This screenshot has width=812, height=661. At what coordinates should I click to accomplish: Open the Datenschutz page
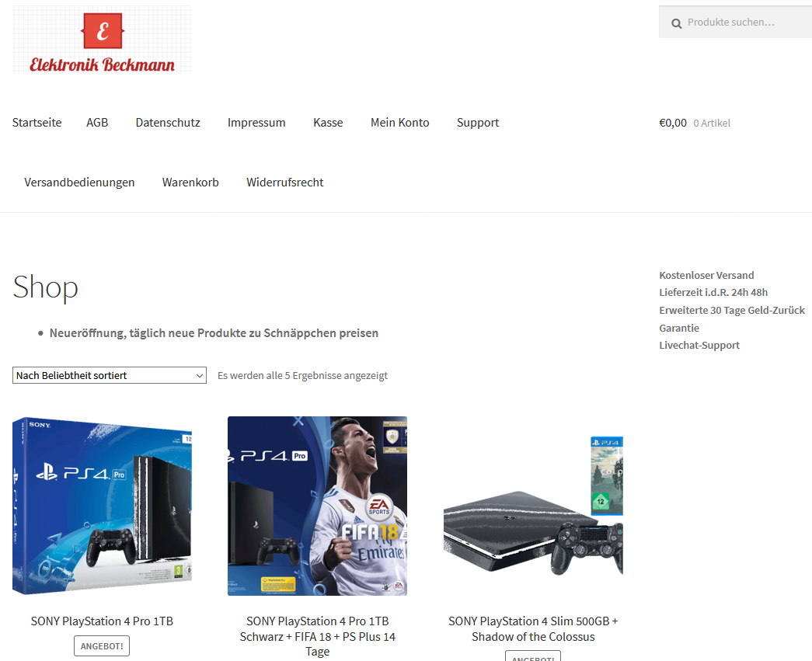point(168,123)
